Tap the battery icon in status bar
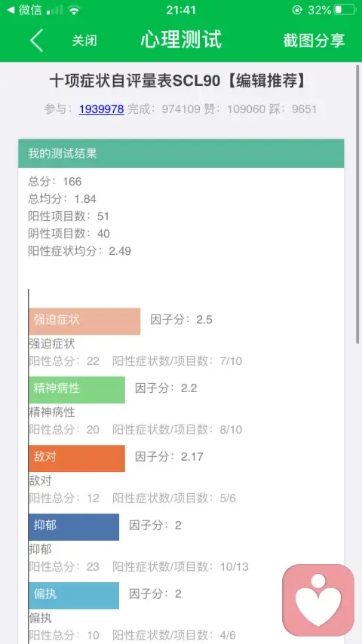362x644 pixels. tap(345, 10)
